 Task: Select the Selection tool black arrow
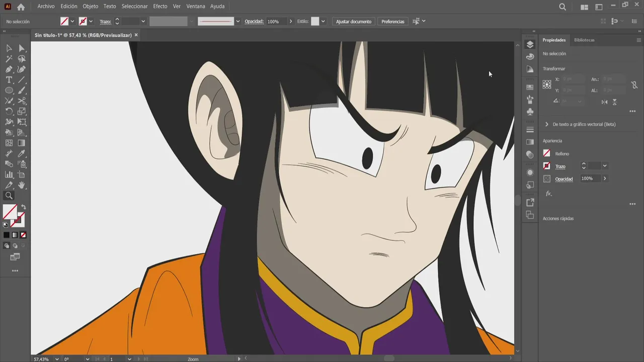coord(9,48)
